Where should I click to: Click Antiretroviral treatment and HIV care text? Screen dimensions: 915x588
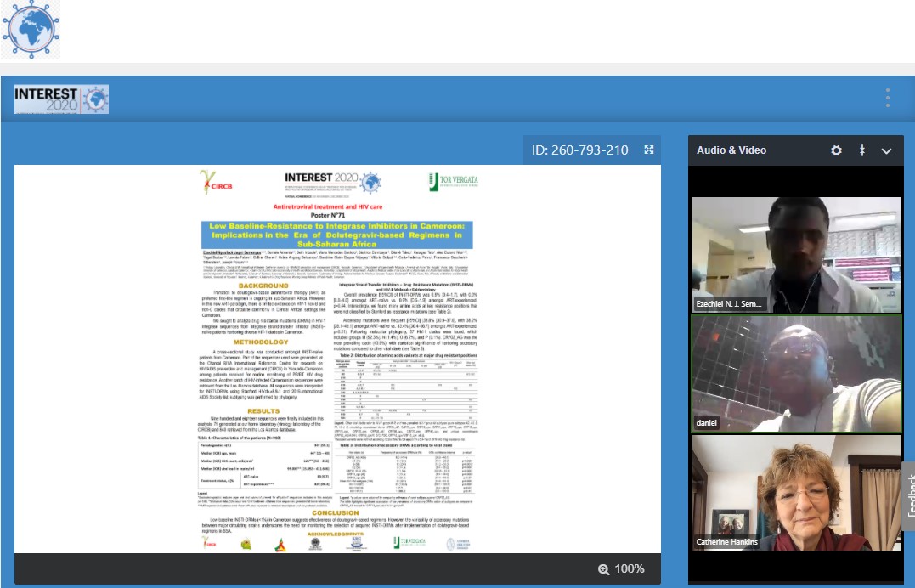click(328, 206)
